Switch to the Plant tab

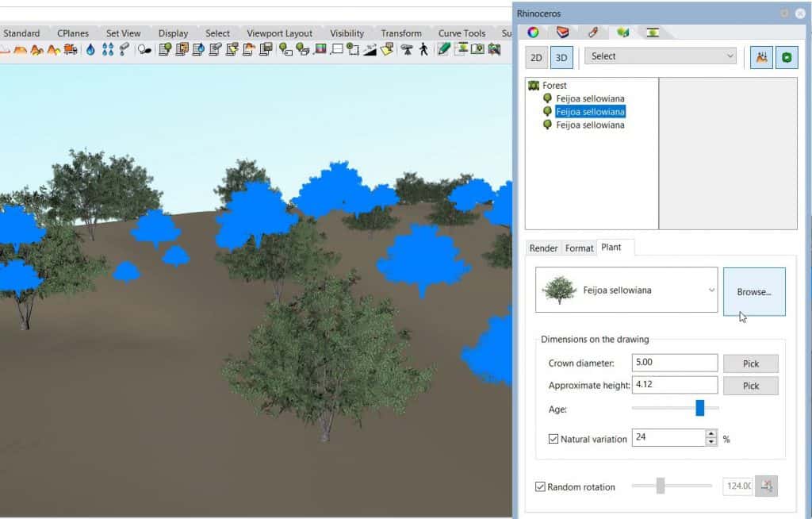611,248
